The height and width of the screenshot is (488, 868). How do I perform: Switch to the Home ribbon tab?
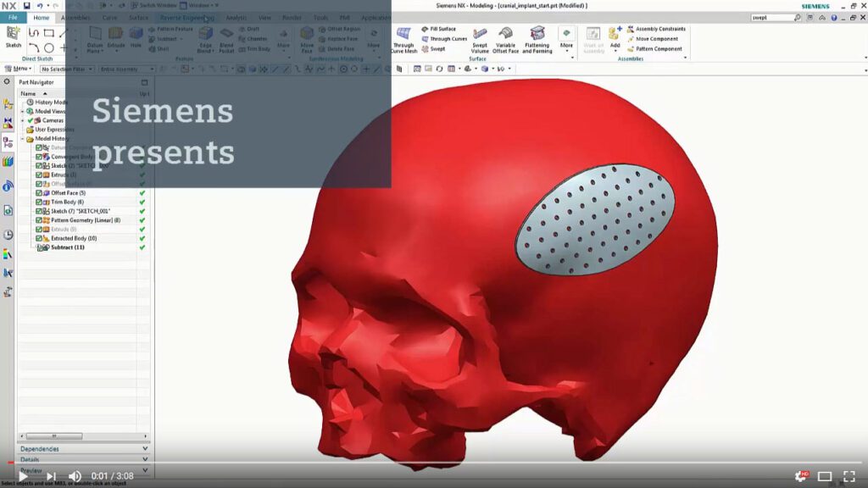click(x=41, y=18)
